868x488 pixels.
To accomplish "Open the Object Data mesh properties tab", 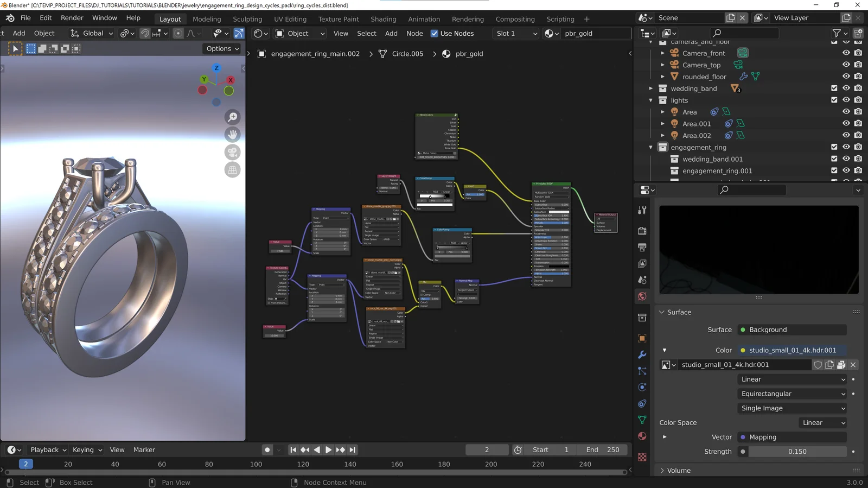I will 642,420.
